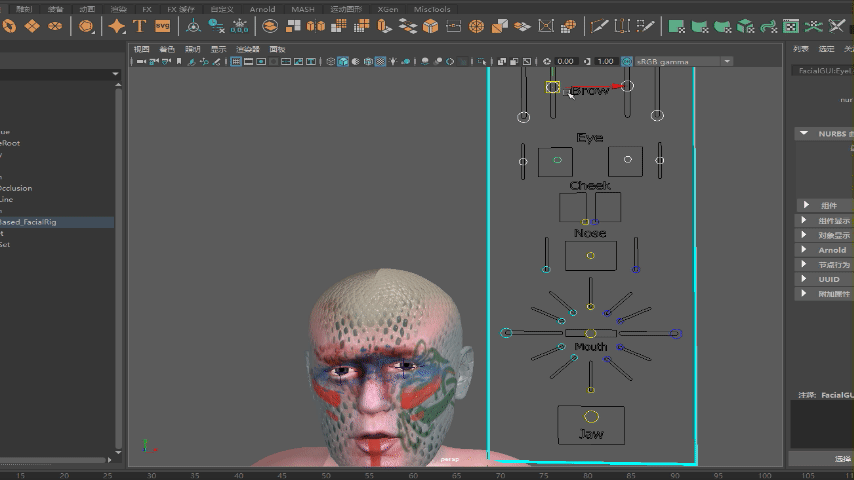The width and height of the screenshot is (854, 480).
Task: Click the green cylindrical UV mapping icon
Action: pos(699,26)
